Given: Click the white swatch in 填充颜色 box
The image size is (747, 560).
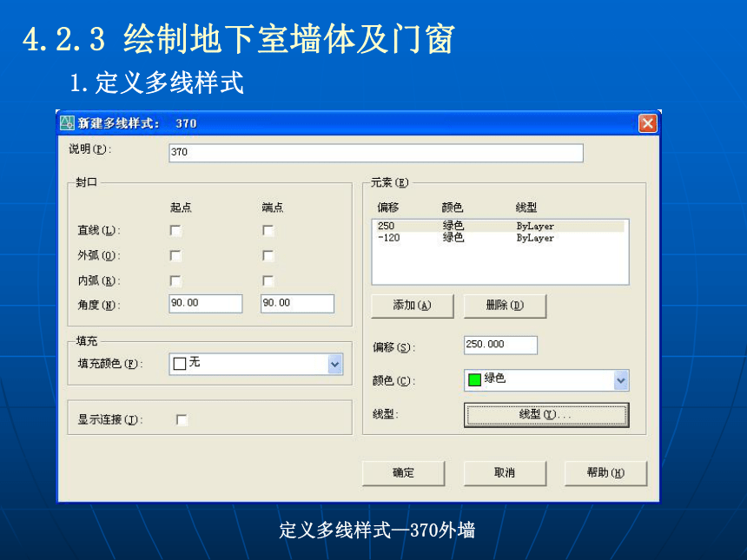Looking at the screenshot, I should [180, 364].
